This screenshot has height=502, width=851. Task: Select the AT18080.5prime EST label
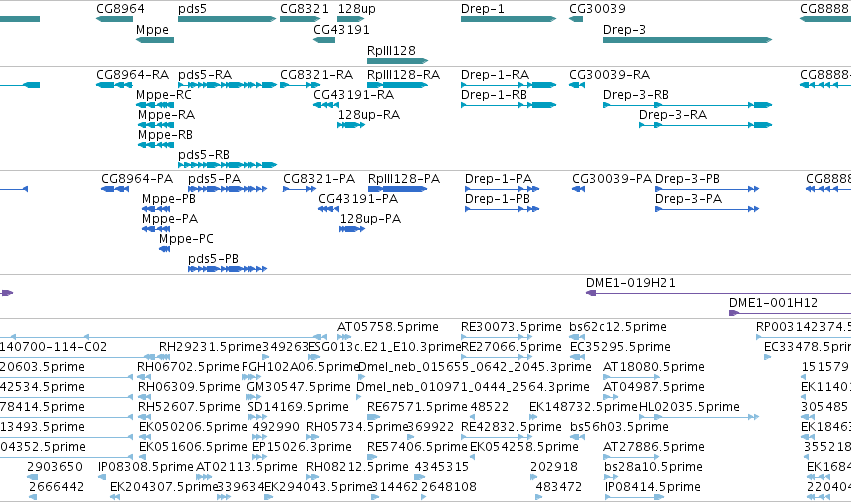(653, 367)
